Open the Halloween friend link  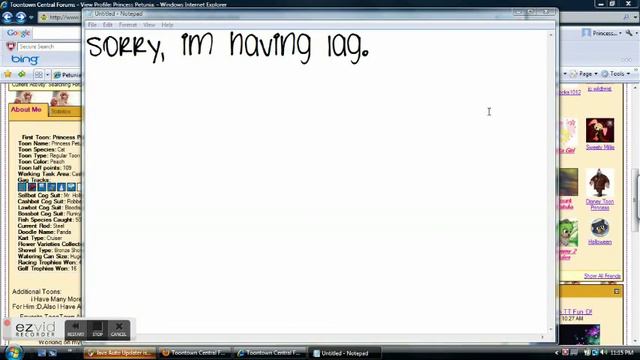600,242
